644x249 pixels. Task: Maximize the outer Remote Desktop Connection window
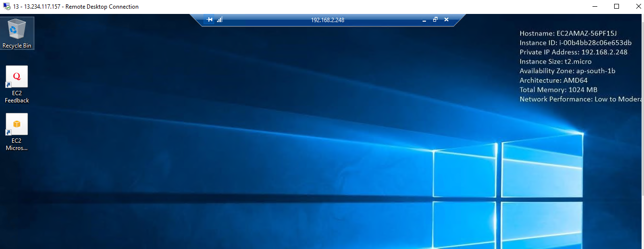(617, 7)
